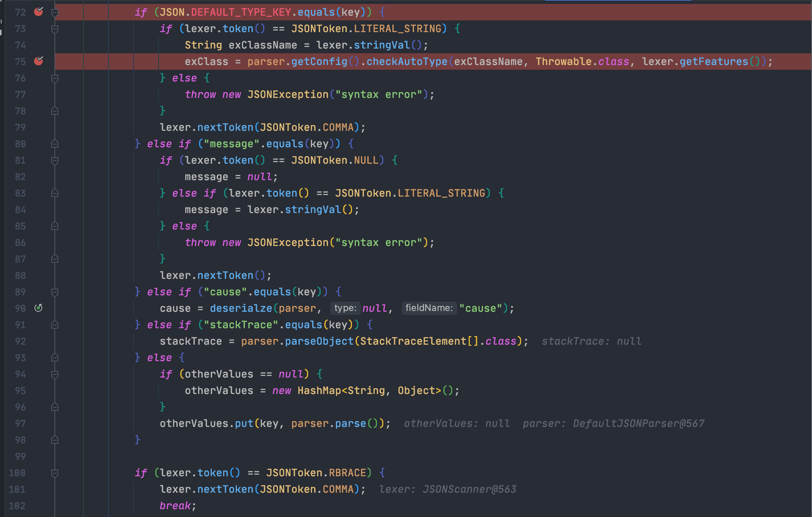
Task: Click the fold end marker at line 87
Action: click(55, 259)
